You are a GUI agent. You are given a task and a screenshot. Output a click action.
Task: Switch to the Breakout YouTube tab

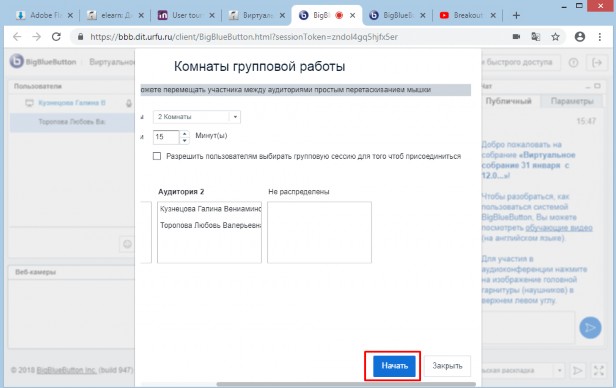tap(468, 15)
